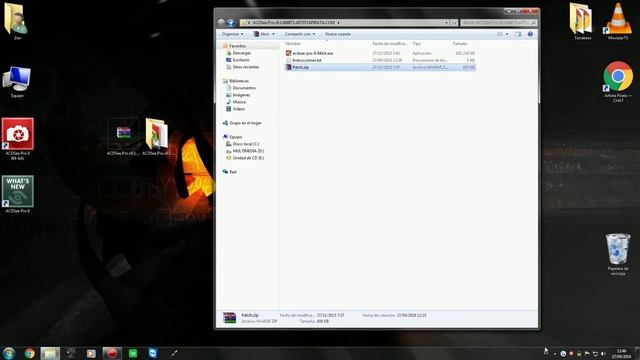Screen dimensions: 640x360
Task: Select the Patch.zip file row
Action: (x=380, y=67)
